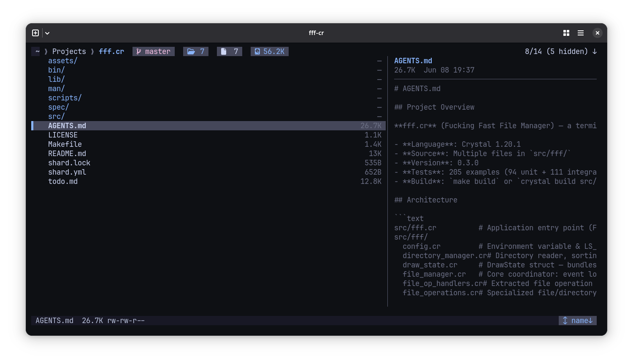This screenshot has height=364, width=633.
Task: Open the man/ directory
Action: (57, 89)
